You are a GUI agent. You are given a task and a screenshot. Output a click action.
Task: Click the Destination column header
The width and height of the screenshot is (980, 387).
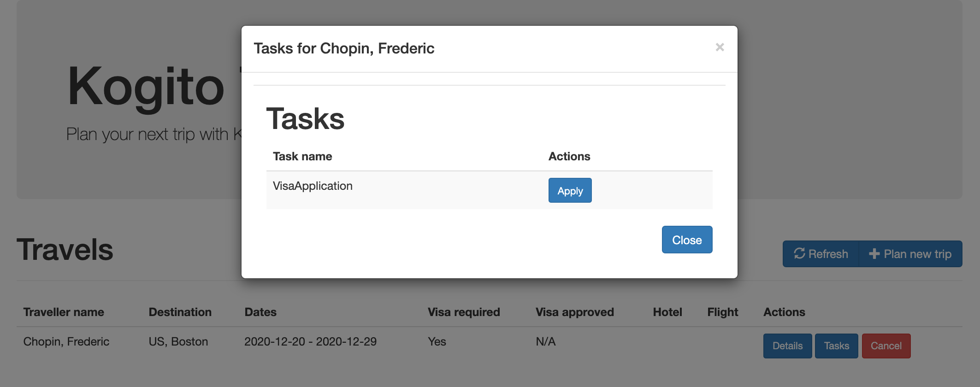click(180, 312)
